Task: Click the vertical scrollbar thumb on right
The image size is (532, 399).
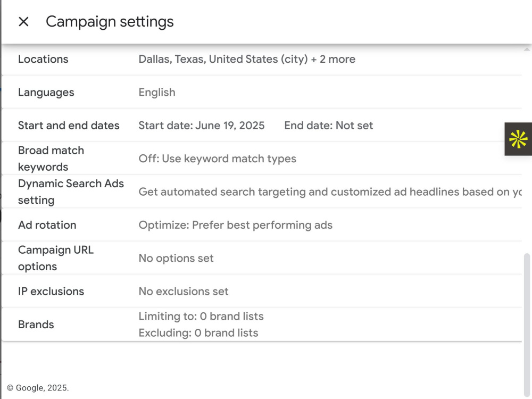Action: (x=527, y=324)
